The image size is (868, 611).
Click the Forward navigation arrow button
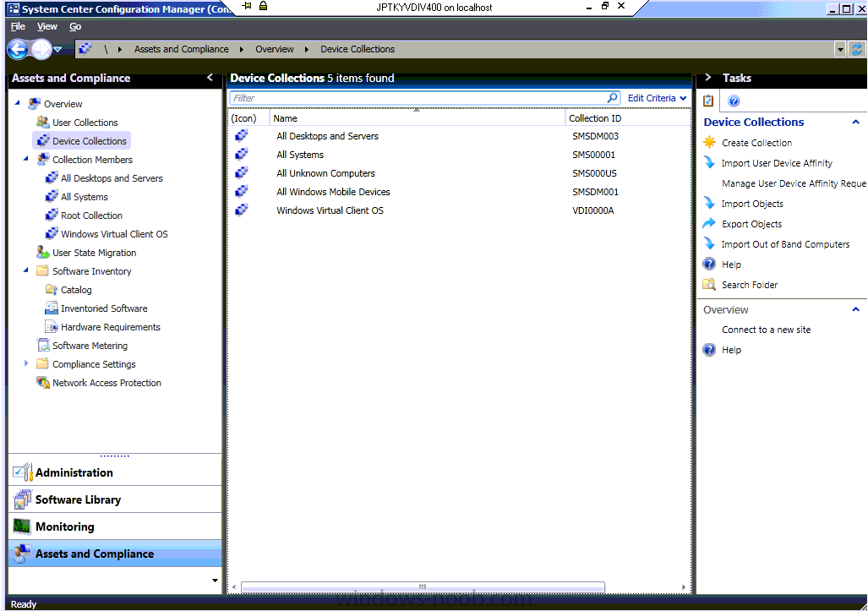[41, 49]
